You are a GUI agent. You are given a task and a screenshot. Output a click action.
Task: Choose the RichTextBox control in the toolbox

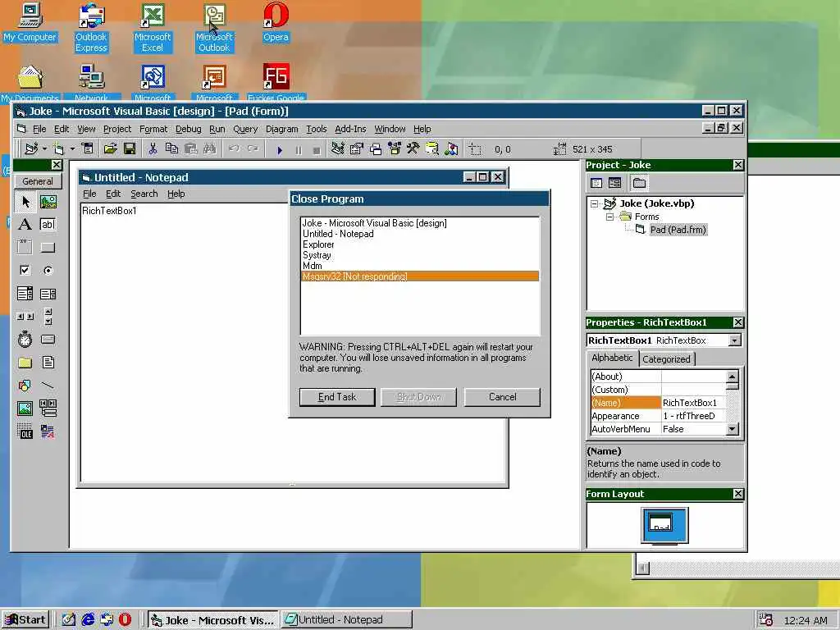pyautogui.click(x=48, y=431)
